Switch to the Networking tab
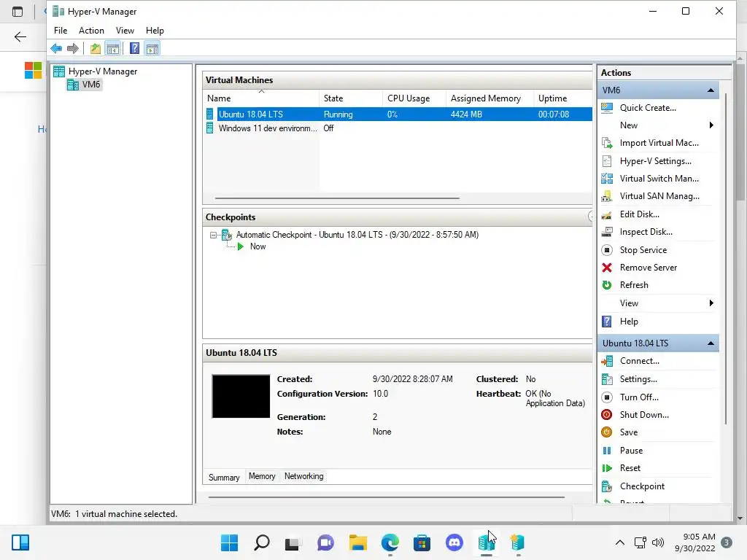The image size is (747, 560). click(304, 476)
